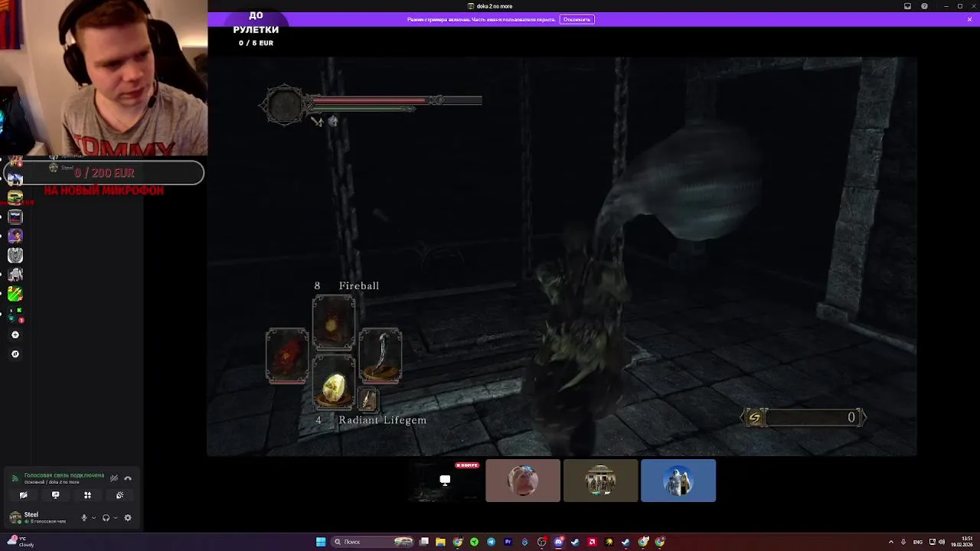Expand microphone input options arrow
This screenshot has height=551, width=980.
(x=93, y=517)
